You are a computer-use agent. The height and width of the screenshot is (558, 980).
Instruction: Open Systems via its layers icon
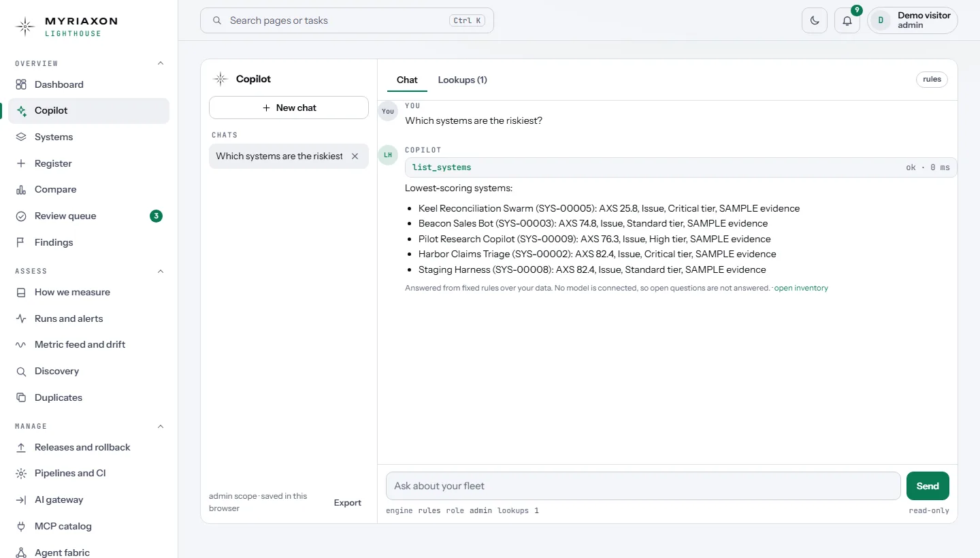21,137
